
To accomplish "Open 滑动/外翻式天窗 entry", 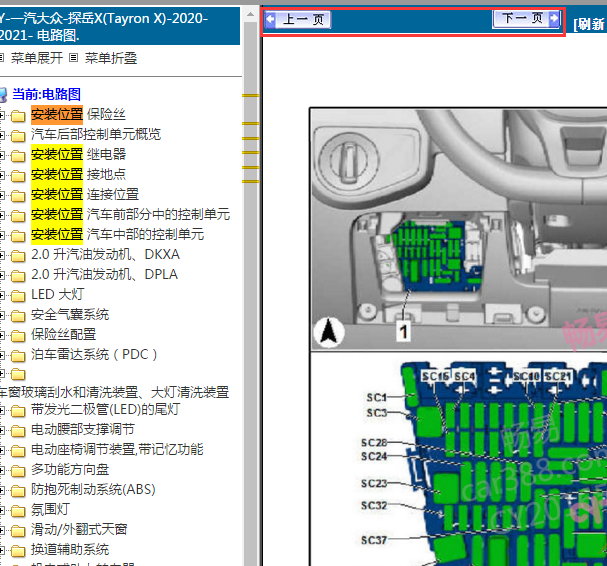I will tap(79, 529).
